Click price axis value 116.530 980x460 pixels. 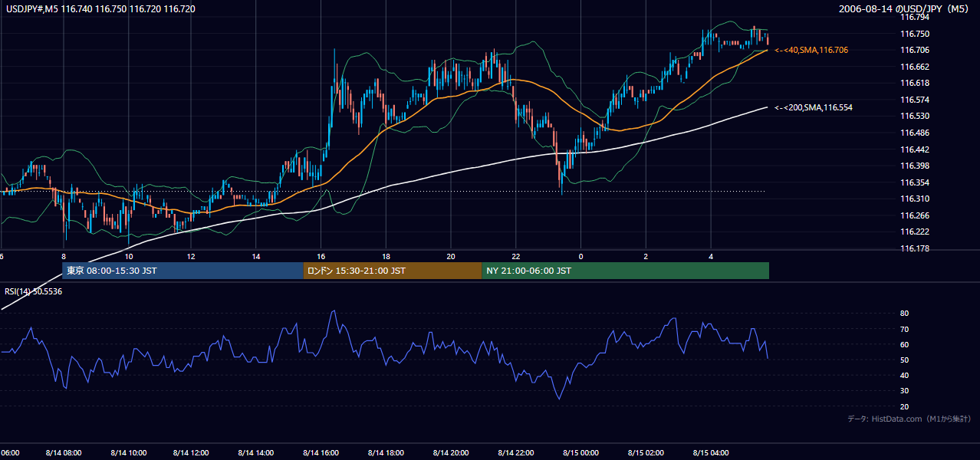914,116
